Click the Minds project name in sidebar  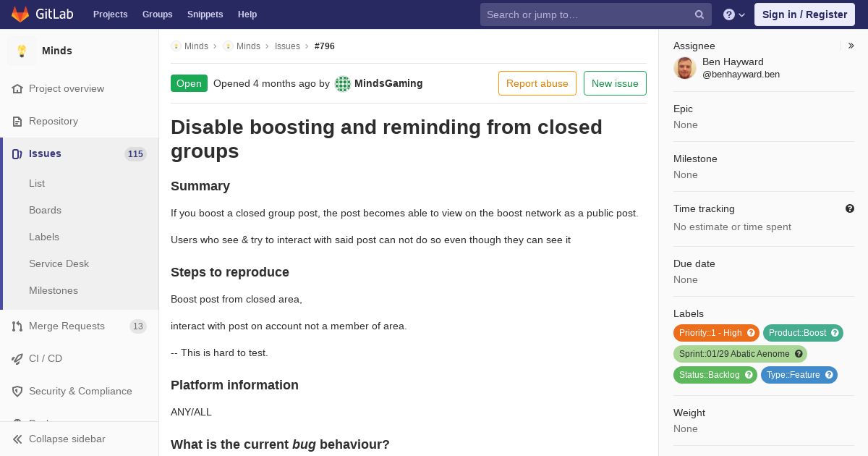57,51
